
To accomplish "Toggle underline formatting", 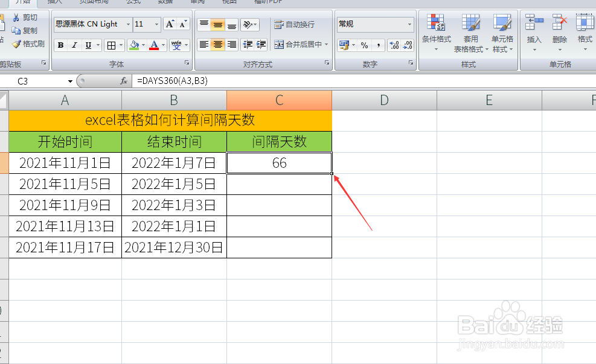I will pos(88,46).
